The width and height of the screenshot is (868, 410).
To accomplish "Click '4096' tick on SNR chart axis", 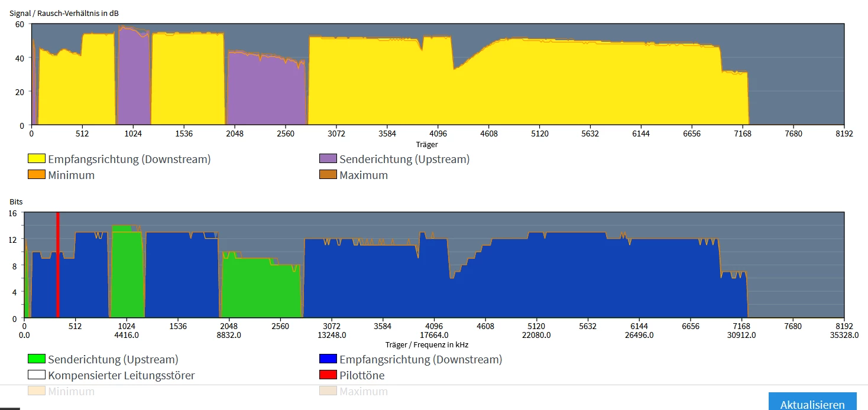I will tap(438, 134).
